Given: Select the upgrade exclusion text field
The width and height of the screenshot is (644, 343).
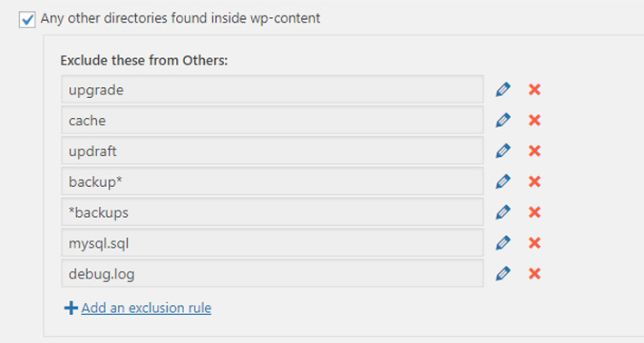Looking at the screenshot, I should 272,89.
